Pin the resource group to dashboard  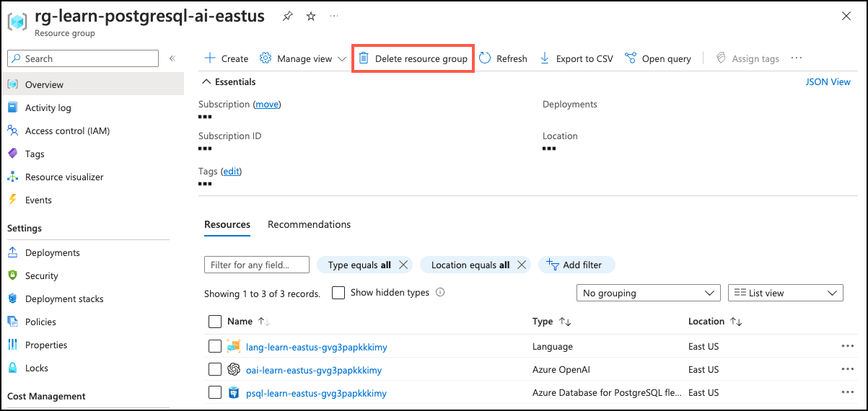tap(287, 16)
